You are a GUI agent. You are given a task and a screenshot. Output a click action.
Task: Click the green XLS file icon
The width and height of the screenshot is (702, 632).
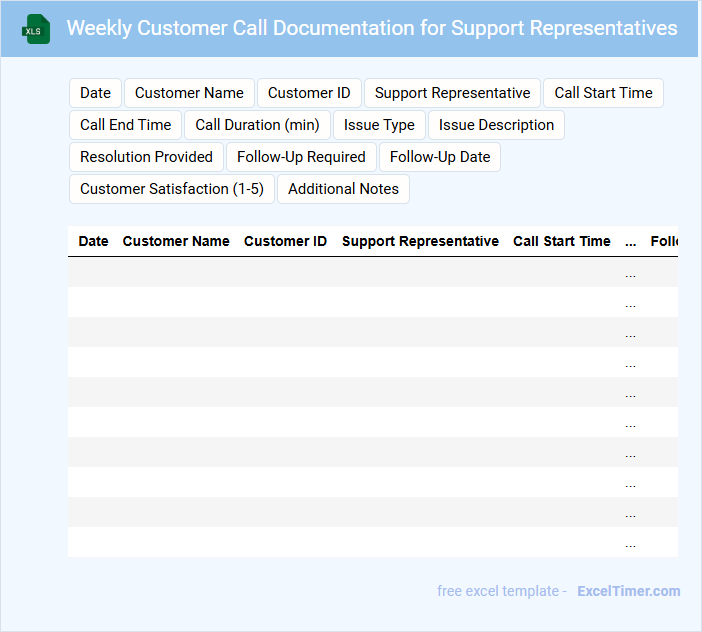[x=36, y=29]
